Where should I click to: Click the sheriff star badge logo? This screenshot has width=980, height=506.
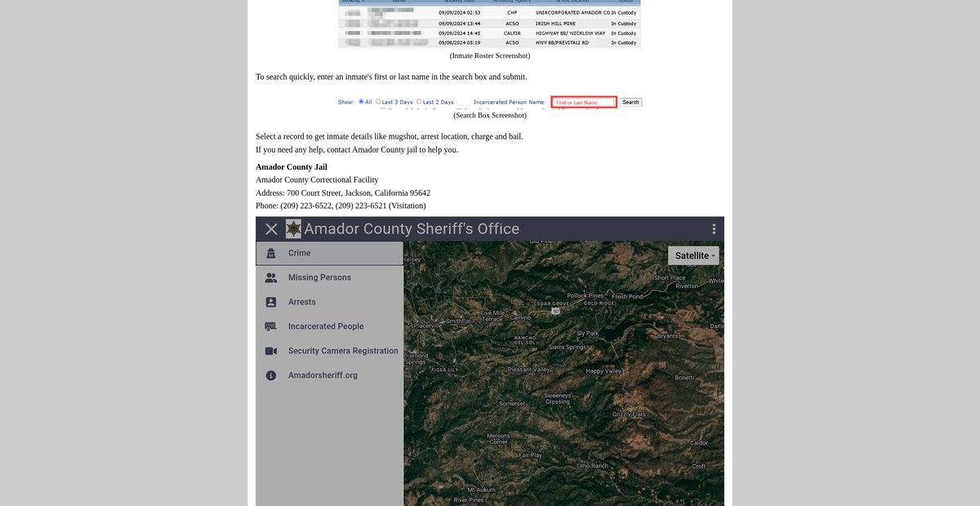[293, 229]
